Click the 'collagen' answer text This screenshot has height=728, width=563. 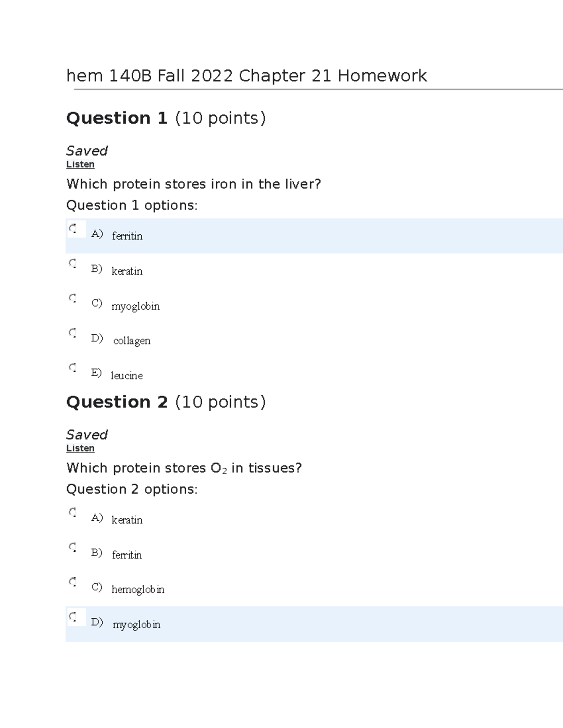click(x=132, y=341)
